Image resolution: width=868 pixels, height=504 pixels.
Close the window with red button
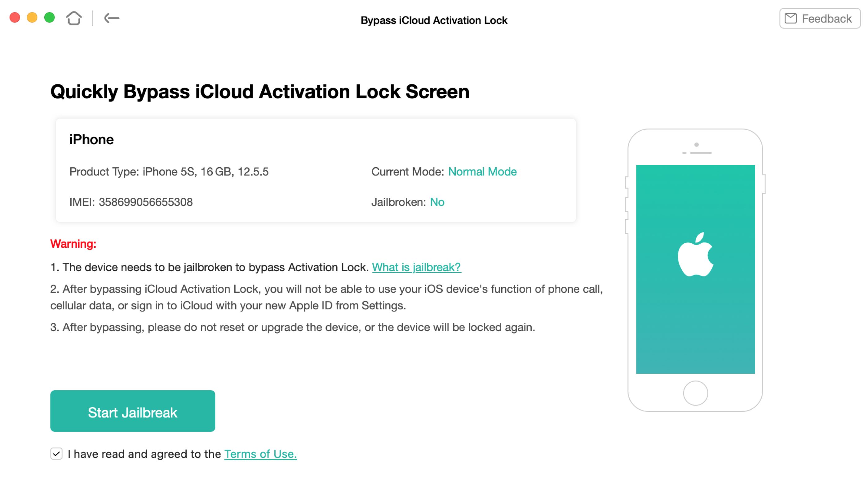[x=15, y=18]
